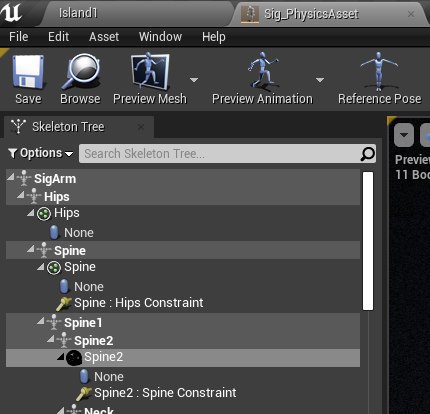Viewport: 430px width, 414px height.
Task: Click the Skeleton Tree tab icon
Action: tap(18, 126)
